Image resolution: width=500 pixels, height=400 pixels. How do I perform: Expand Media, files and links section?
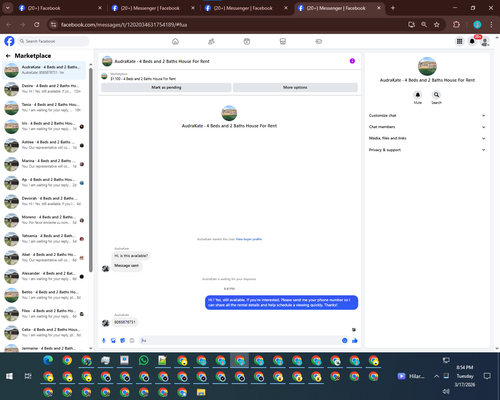(x=427, y=138)
